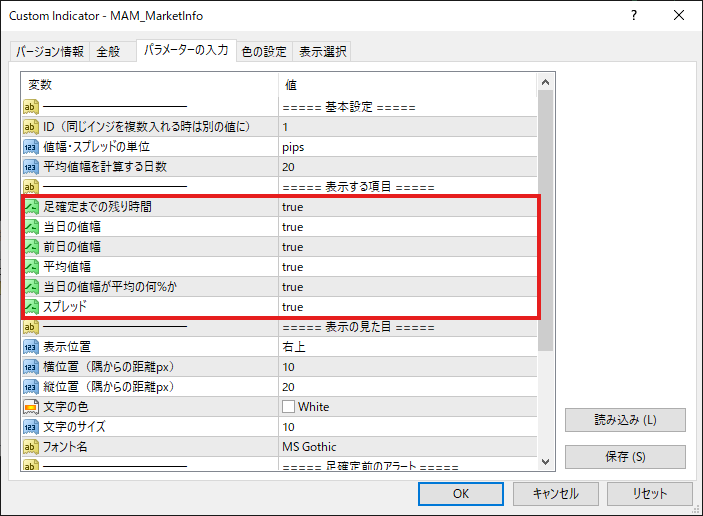
Task: Click the color-type icon beside 文字の色
Action: [x=30, y=407]
